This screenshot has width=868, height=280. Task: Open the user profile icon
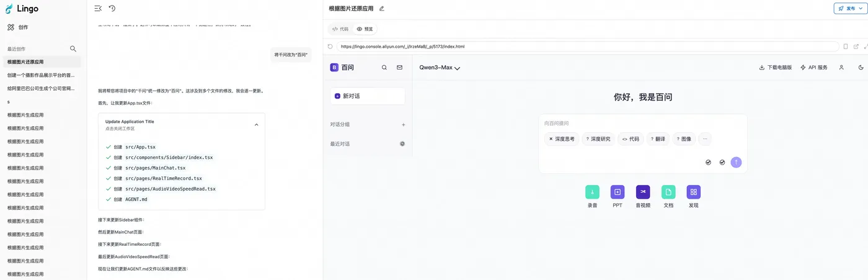click(841, 67)
